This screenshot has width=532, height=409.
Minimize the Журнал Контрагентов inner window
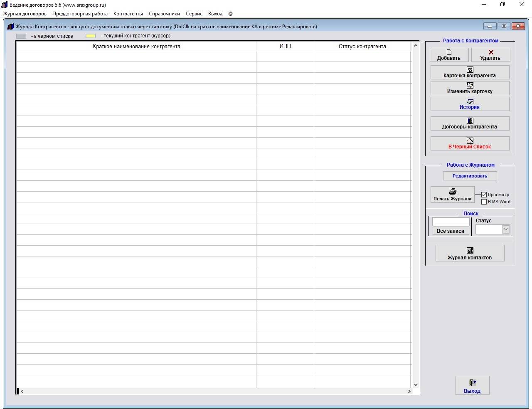(x=490, y=26)
